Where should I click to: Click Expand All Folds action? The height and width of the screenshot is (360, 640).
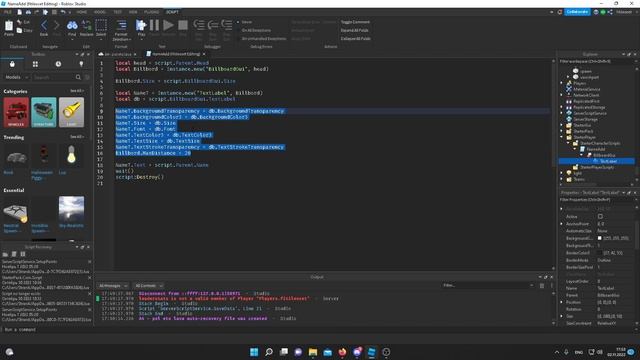[x=355, y=30]
